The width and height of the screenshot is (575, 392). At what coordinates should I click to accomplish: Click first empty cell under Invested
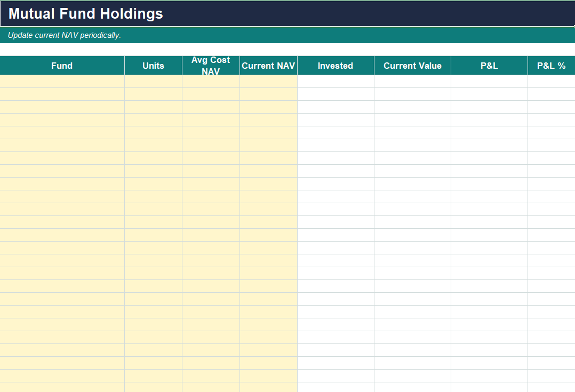point(336,82)
